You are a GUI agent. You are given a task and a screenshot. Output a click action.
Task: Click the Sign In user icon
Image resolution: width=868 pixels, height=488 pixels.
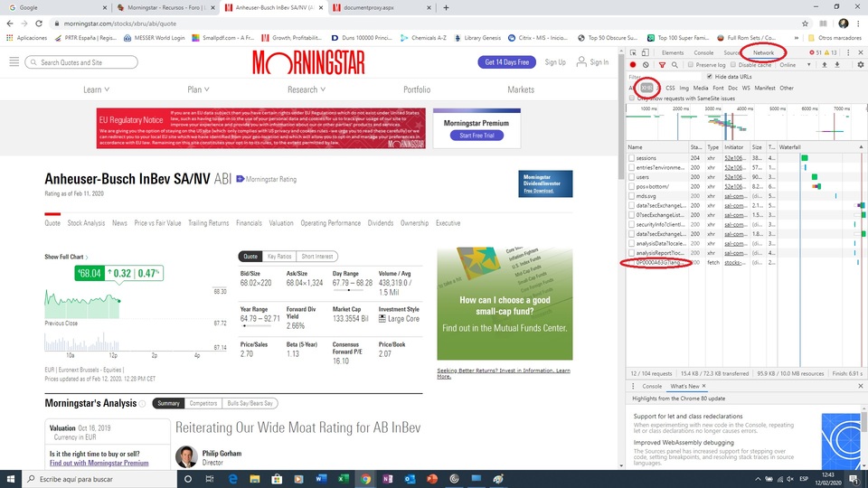tap(581, 61)
